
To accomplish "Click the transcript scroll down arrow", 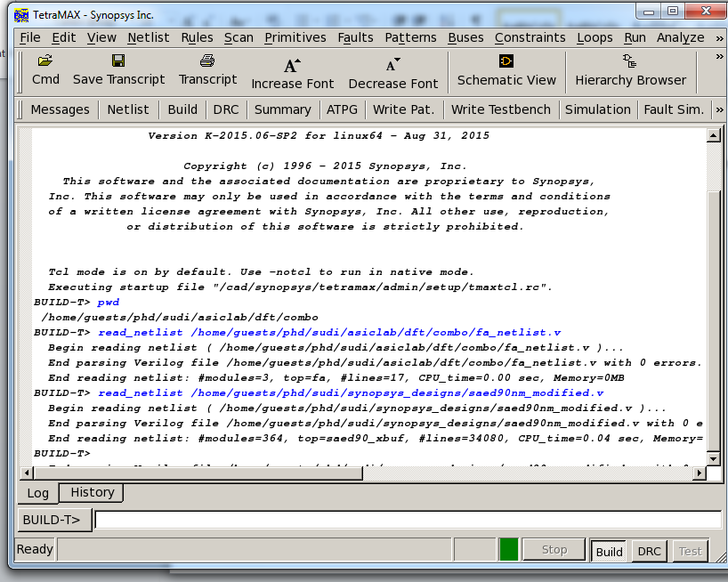I will coord(713,459).
